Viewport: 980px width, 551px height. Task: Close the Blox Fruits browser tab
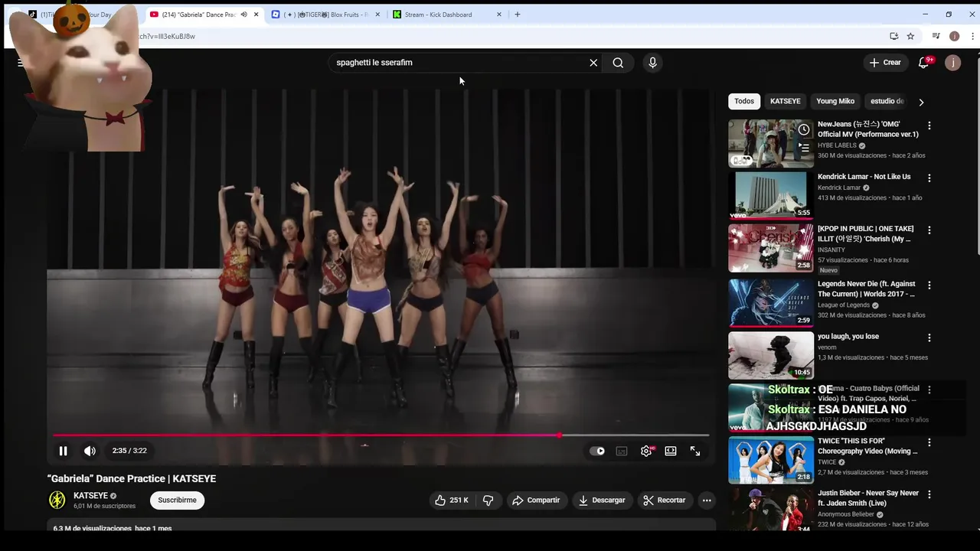[x=377, y=15]
